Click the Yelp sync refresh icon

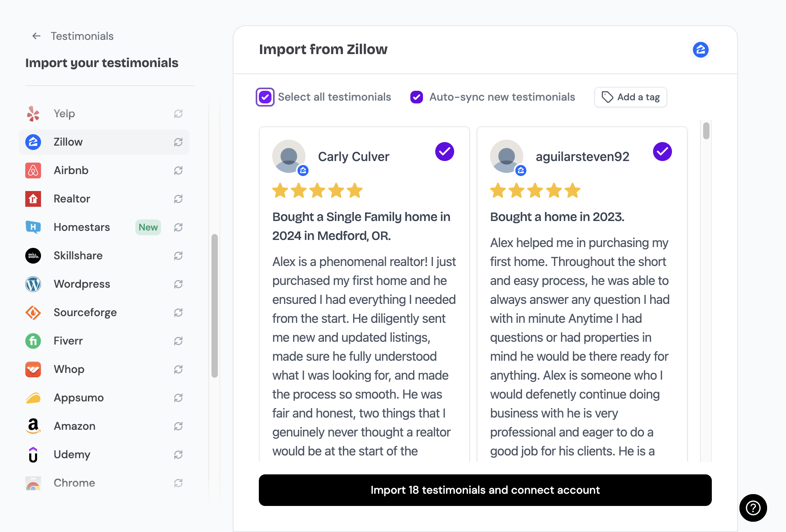pyautogui.click(x=178, y=114)
